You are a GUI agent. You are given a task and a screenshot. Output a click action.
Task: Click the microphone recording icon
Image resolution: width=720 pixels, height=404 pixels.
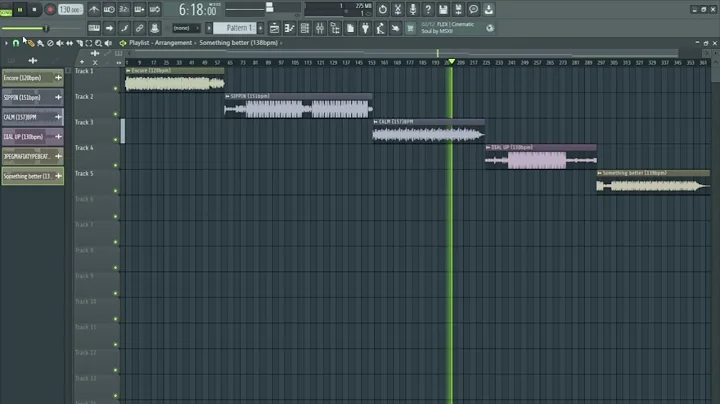(x=413, y=9)
